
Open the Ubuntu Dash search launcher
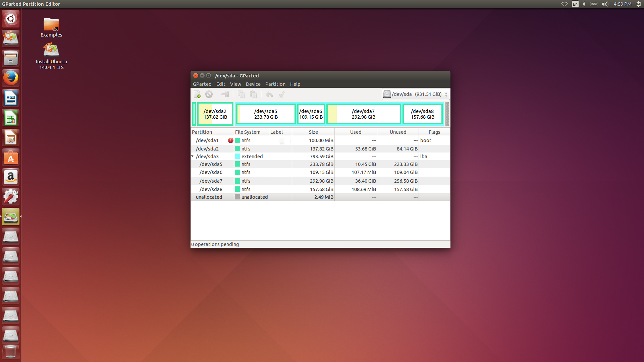coord(11,19)
